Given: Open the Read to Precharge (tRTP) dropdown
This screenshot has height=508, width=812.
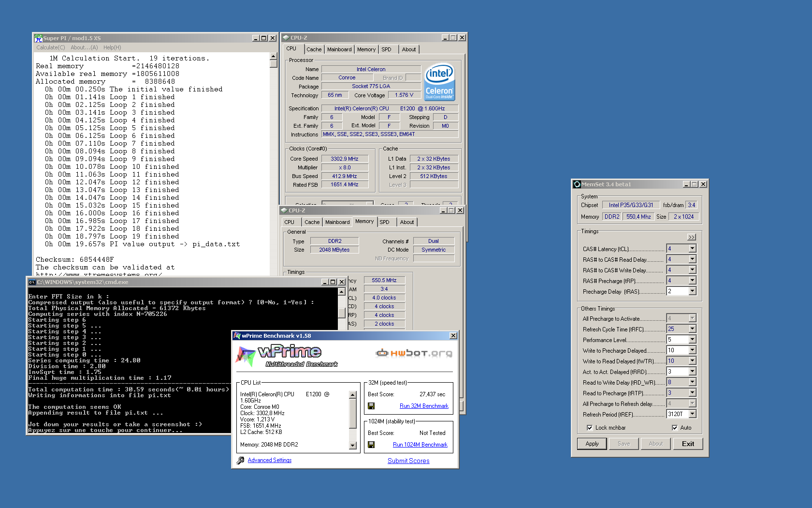Looking at the screenshot, I should click(692, 393).
